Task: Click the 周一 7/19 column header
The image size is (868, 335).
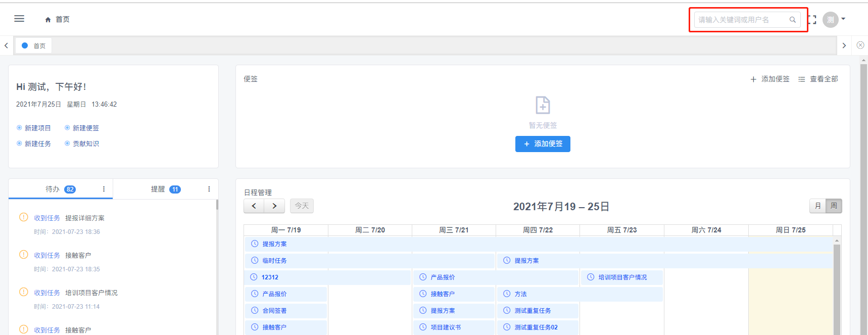Action: pyautogui.click(x=286, y=230)
